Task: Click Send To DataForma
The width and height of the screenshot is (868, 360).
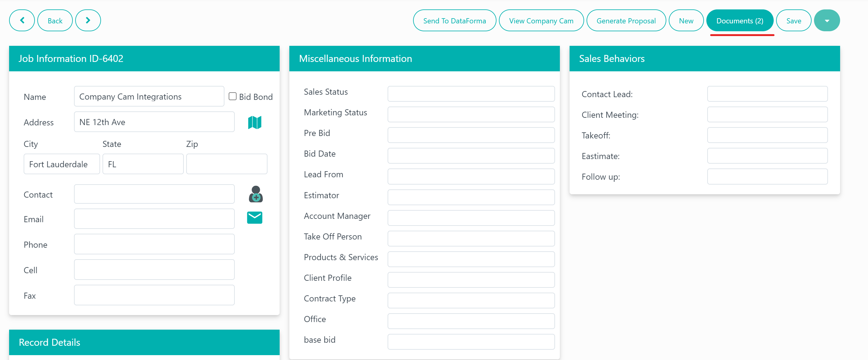Action: [454, 21]
